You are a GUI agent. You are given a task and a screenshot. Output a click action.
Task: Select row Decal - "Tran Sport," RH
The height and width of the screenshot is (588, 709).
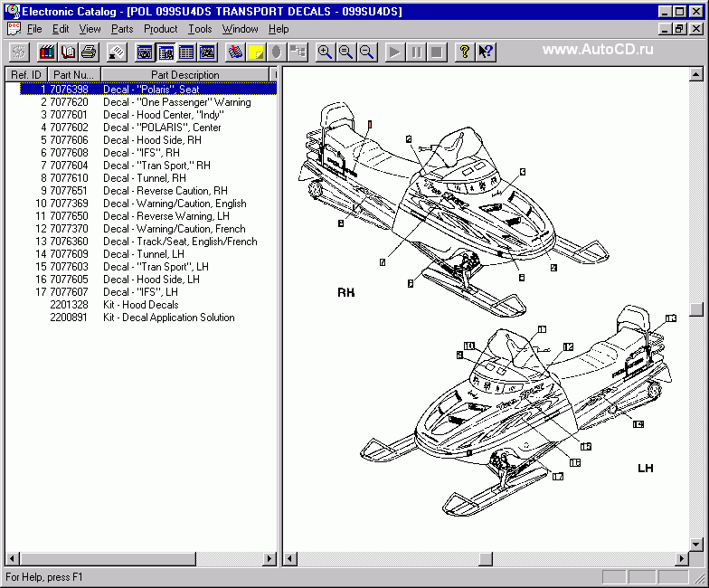[x=148, y=165]
